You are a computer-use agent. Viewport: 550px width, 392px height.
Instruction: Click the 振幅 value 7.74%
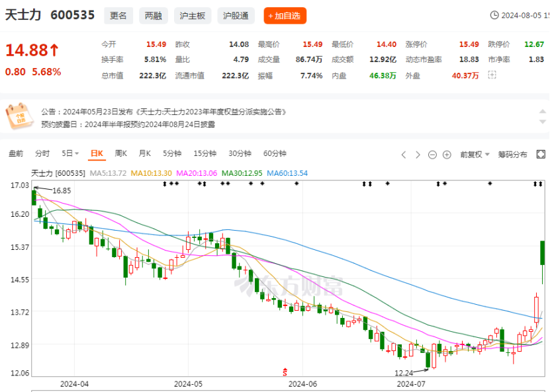(x=311, y=75)
